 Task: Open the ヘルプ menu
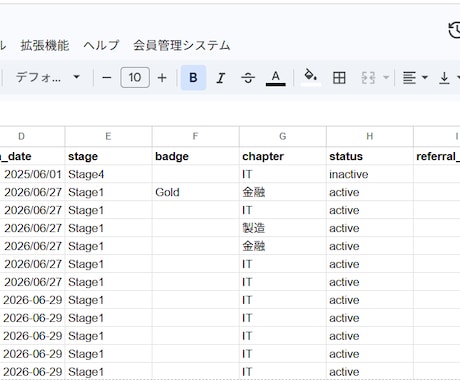click(x=101, y=45)
